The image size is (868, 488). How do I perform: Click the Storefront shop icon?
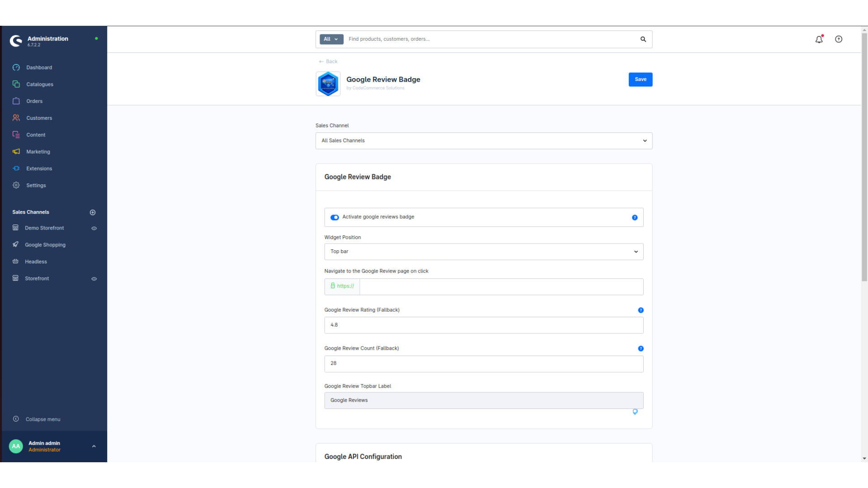[x=15, y=278]
